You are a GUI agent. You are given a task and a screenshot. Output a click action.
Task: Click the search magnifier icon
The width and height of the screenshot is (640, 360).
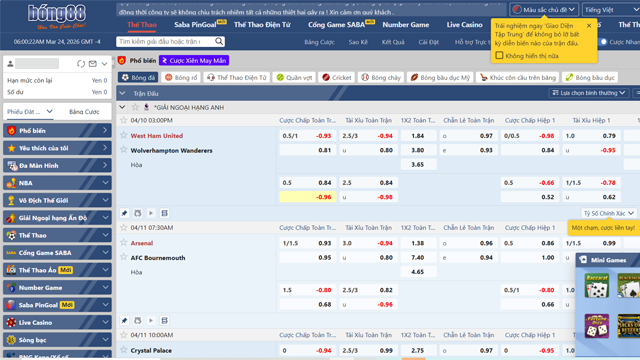(219, 41)
